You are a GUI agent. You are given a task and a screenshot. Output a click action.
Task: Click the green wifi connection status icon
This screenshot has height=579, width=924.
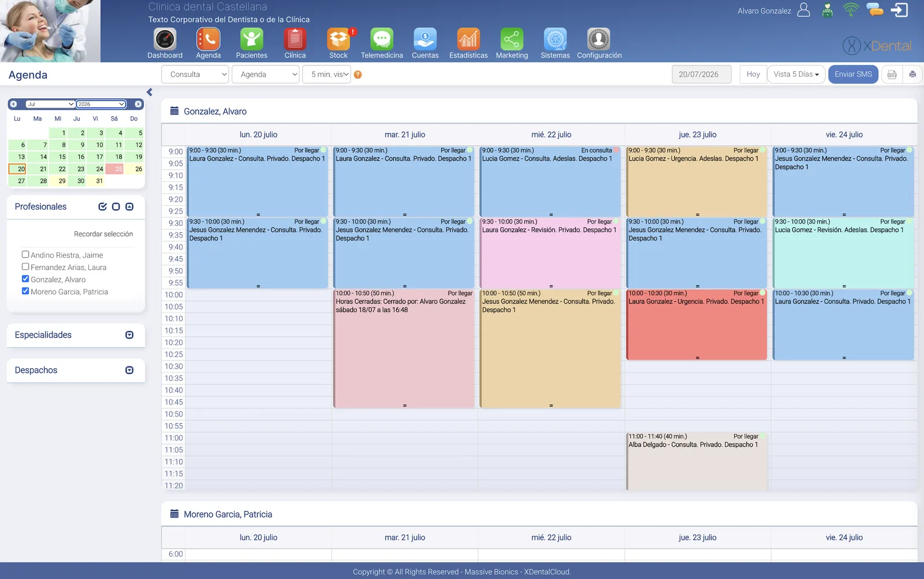pyautogui.click(x=851, y=9)
